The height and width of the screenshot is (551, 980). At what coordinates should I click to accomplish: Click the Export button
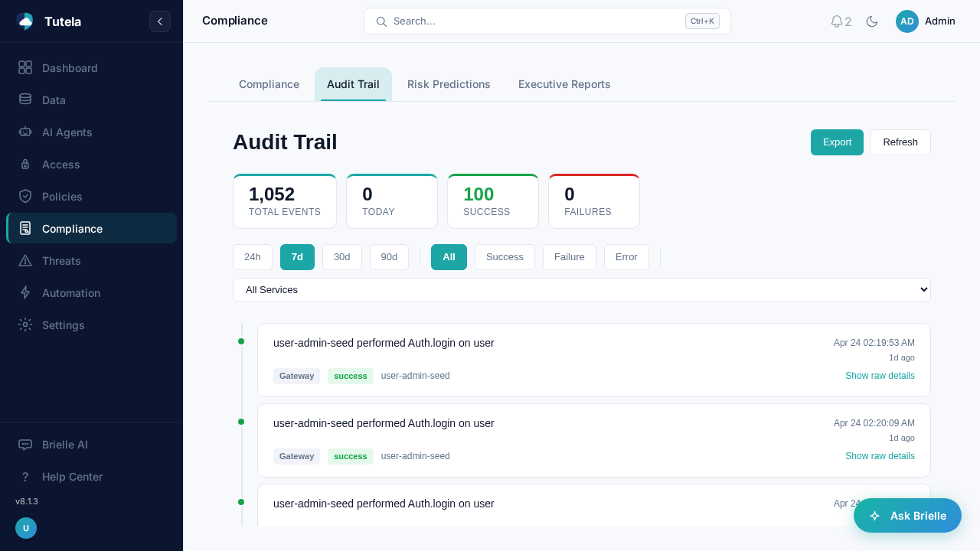837,142
